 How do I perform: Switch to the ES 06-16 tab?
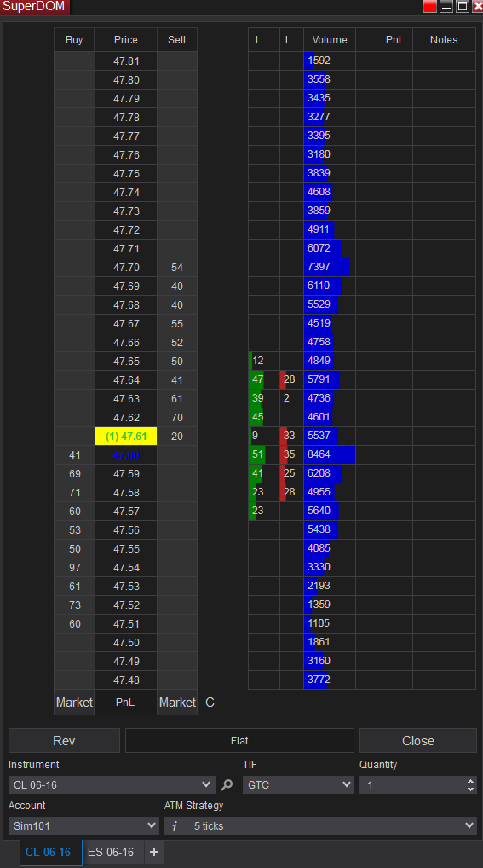(x=112, y=852)
